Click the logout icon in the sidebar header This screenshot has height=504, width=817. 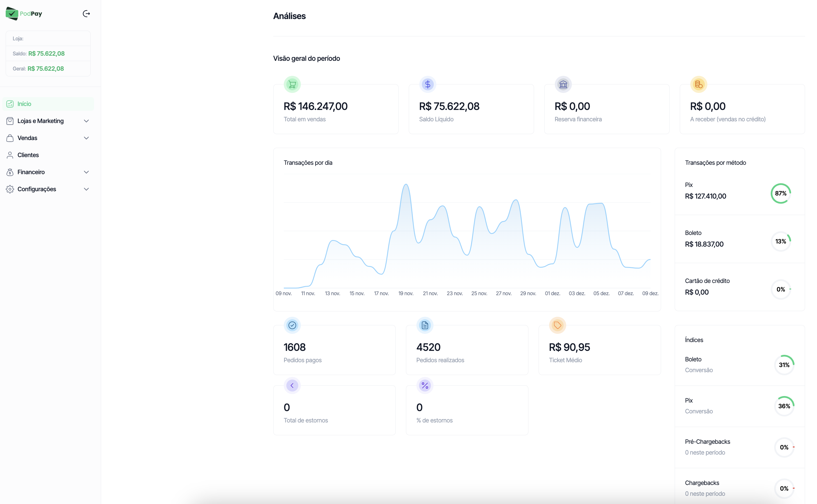pyautogui.click(x=86, y=14)
